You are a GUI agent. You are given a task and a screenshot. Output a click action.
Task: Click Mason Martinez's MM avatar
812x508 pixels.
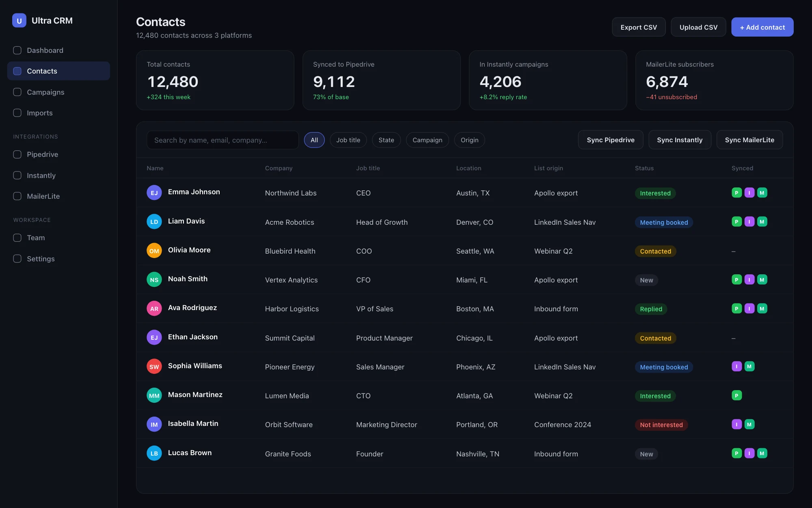pyautogui.click(x=154, y=395)
